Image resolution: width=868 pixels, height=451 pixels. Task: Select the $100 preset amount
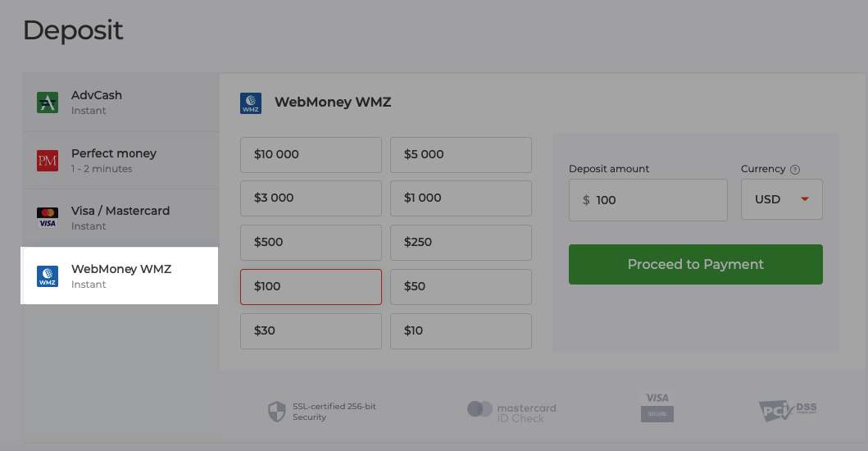pyautogui.click(x=311, y=287)
